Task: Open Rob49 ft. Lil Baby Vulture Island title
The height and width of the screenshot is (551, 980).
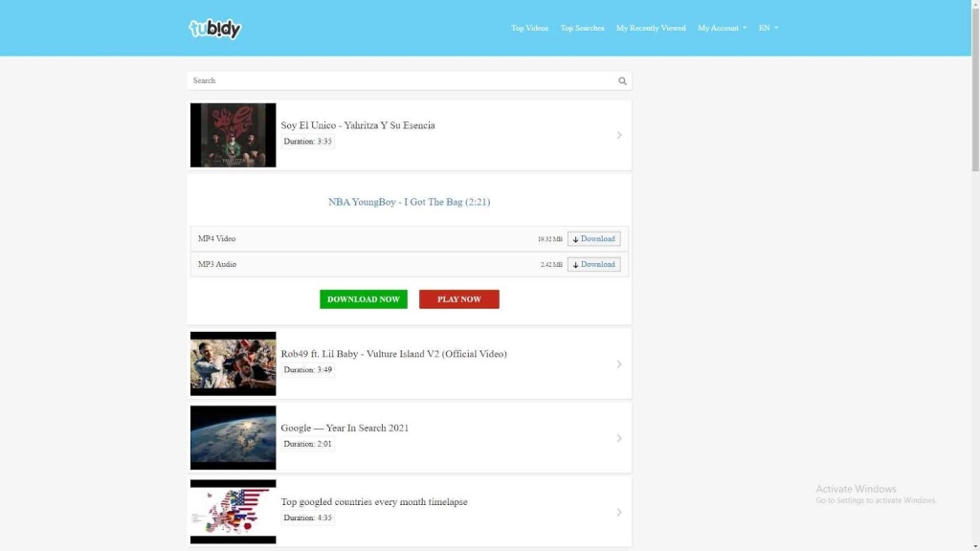Action: point(393,354)
